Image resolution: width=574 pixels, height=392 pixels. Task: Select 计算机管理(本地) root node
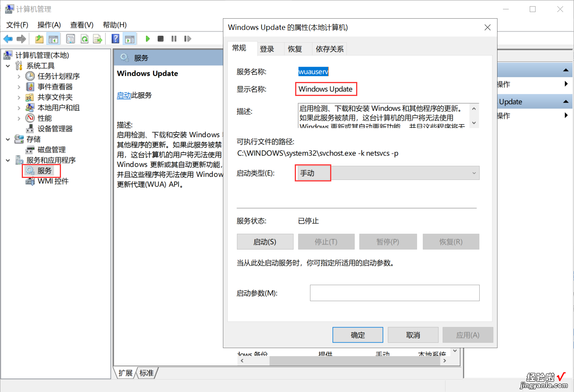coord(42,55)
